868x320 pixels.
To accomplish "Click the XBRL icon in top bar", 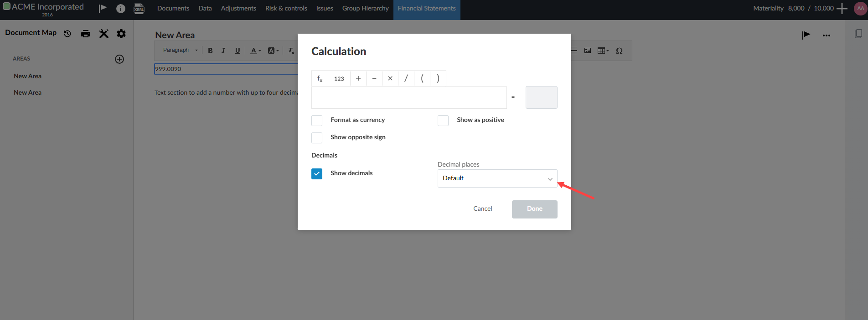I will click(139, 9).
